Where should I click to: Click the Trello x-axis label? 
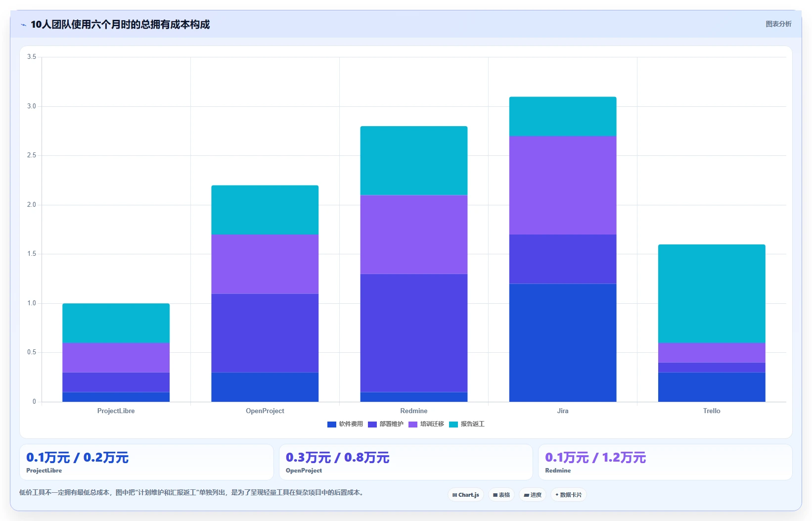[x=712, y=411]
